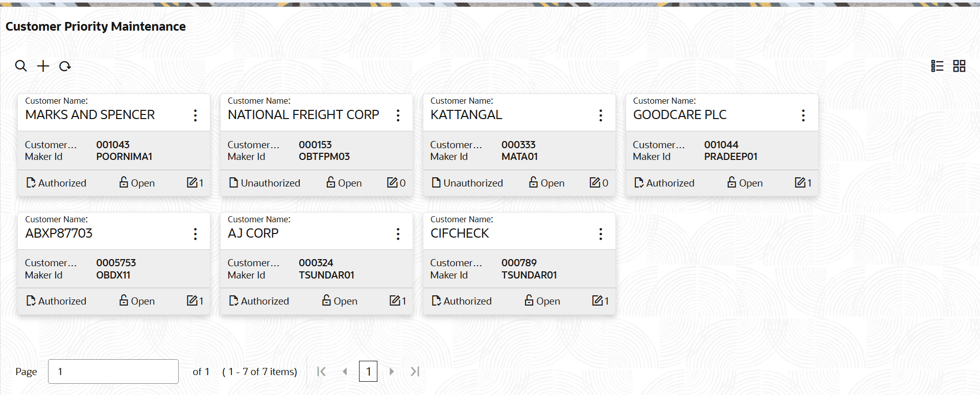980x395 pixels.
Task: Refresh the customer priority list
Action: pyautogui.click(x=65, y=66)
